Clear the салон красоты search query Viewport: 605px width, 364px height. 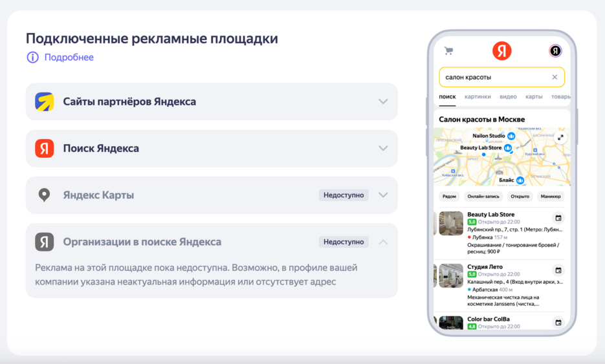pos(555,77)
